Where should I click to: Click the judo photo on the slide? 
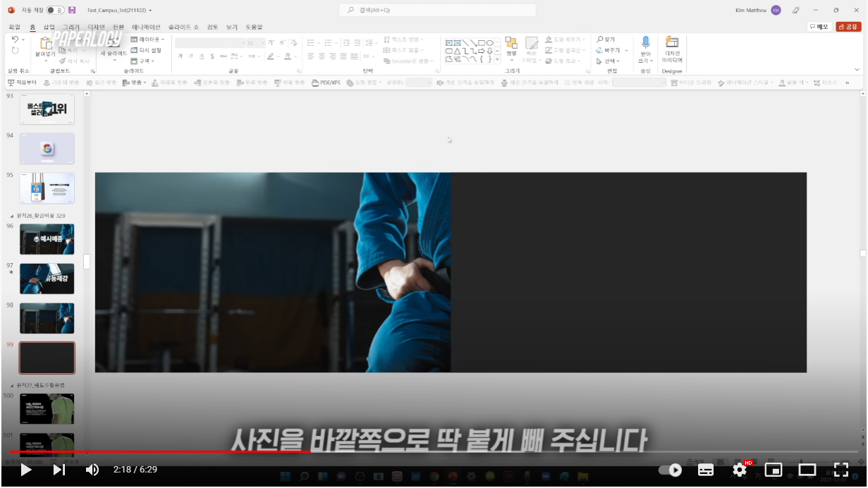point(273,272)
